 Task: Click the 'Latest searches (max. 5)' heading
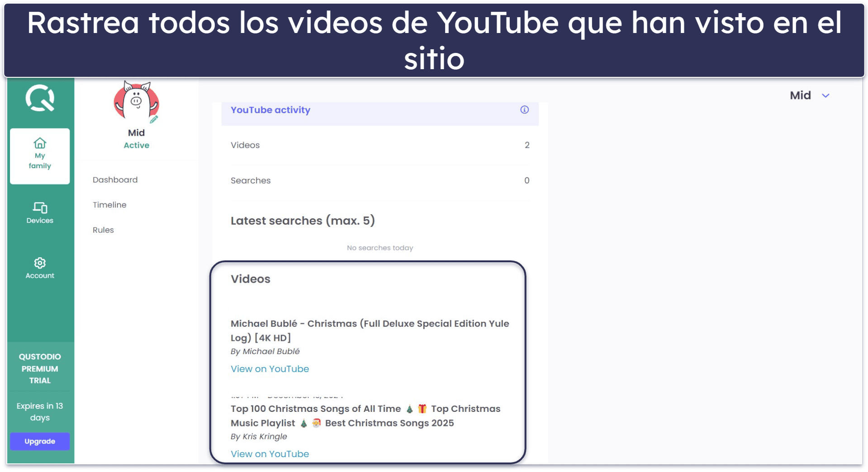tap(303, 221)
